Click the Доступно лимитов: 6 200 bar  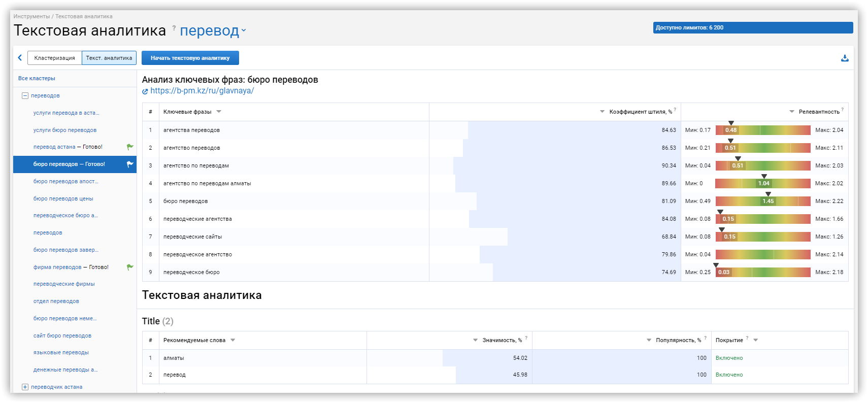coord(753,27)
